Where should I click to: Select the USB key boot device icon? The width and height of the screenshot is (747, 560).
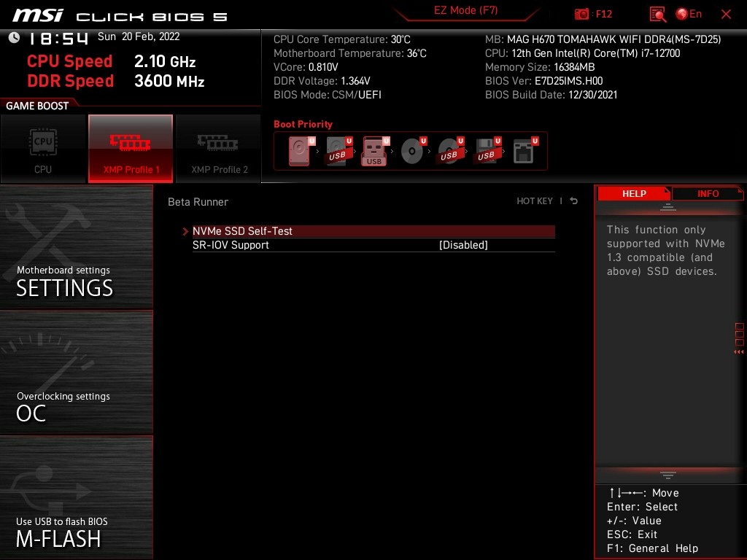tap(376, 151)
